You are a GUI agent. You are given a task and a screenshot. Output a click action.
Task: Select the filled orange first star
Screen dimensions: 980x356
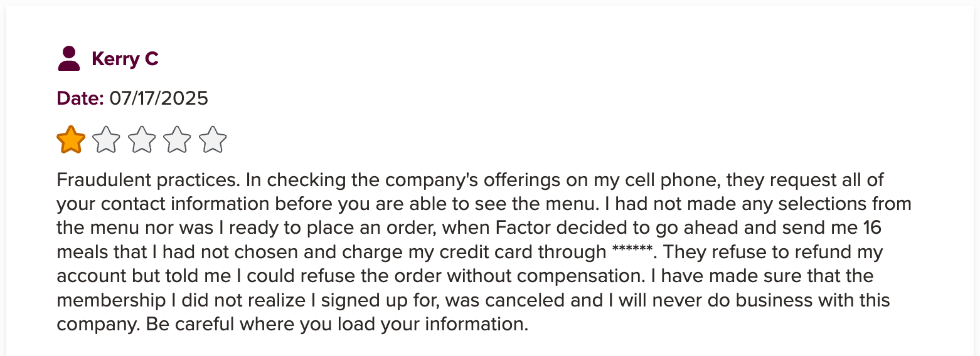[x=71, y=140]
